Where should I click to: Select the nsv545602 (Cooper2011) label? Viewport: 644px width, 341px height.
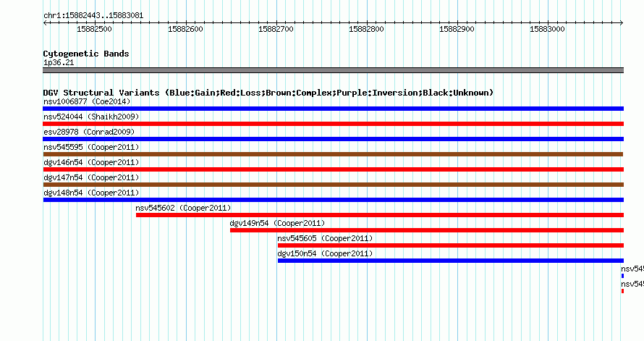click(x=183, y=208)
